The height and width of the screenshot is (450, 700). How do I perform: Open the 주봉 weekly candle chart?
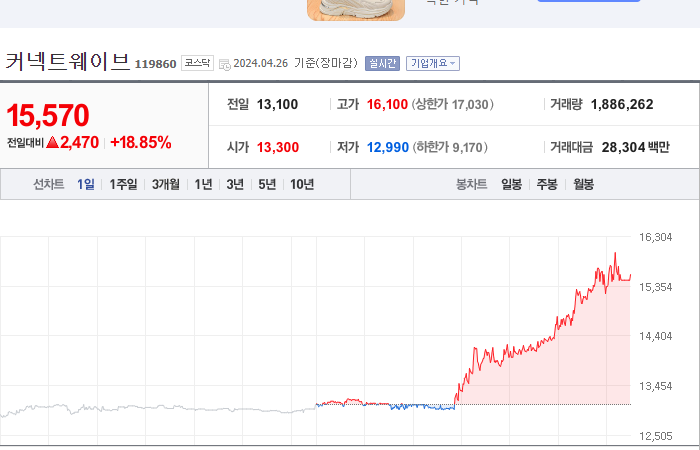point(547,184)
